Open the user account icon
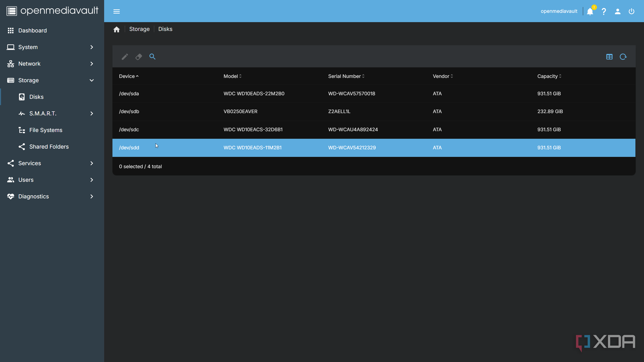Screen dimensions: 644x362 point(618,12)
